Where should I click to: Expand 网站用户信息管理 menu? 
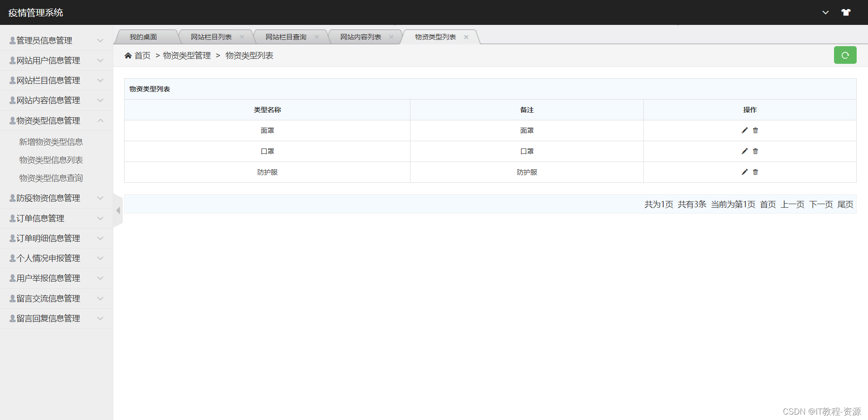56,60
